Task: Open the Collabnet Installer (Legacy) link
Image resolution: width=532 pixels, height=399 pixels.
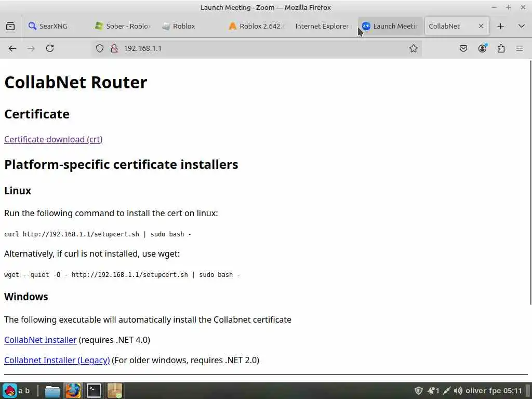Action: (57, 361)
